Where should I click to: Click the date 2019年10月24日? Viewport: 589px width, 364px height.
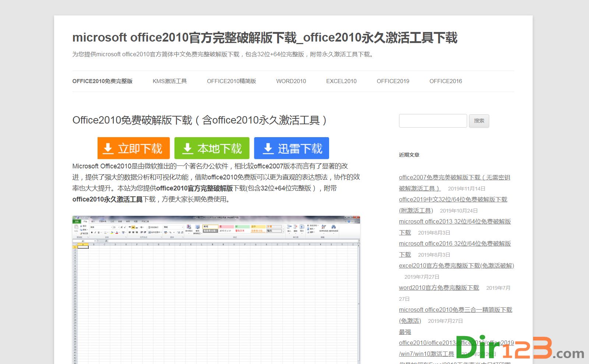tap(459, 211)
